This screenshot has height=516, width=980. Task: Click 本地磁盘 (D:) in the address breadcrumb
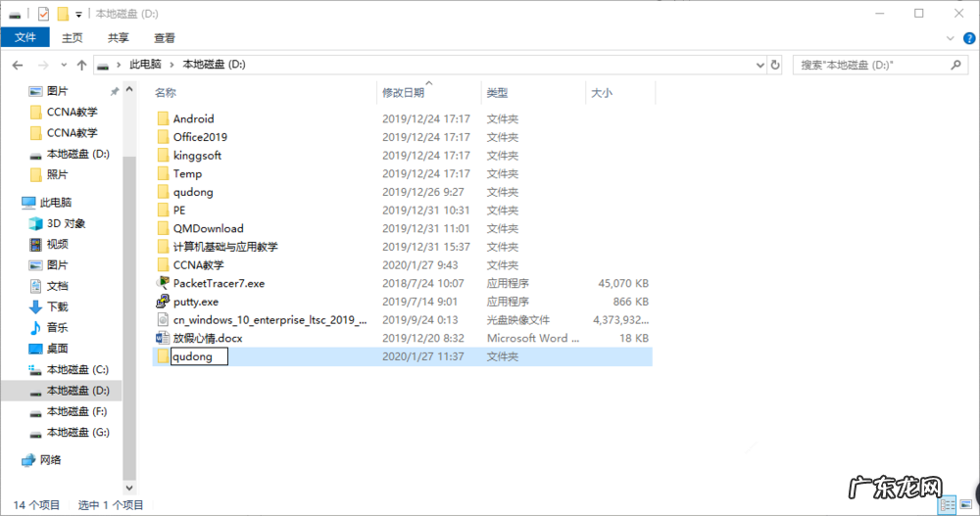[214, 65]
